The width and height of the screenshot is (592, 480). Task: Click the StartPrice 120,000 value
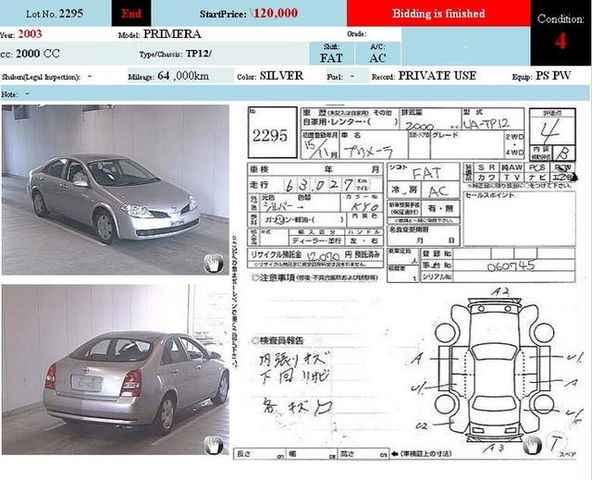(275, 13)
